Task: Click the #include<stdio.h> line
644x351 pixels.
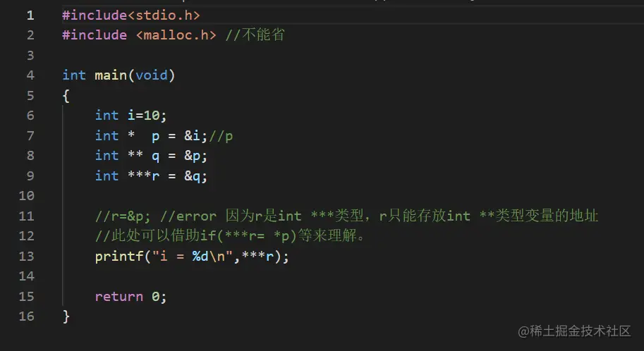Action: pyautogui.click(x=131, y=16)
